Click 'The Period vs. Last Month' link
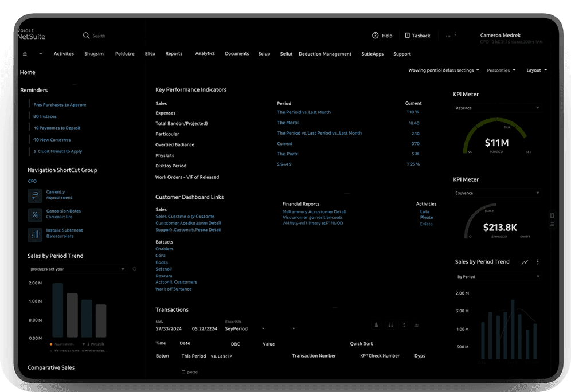 coord(304,112)
